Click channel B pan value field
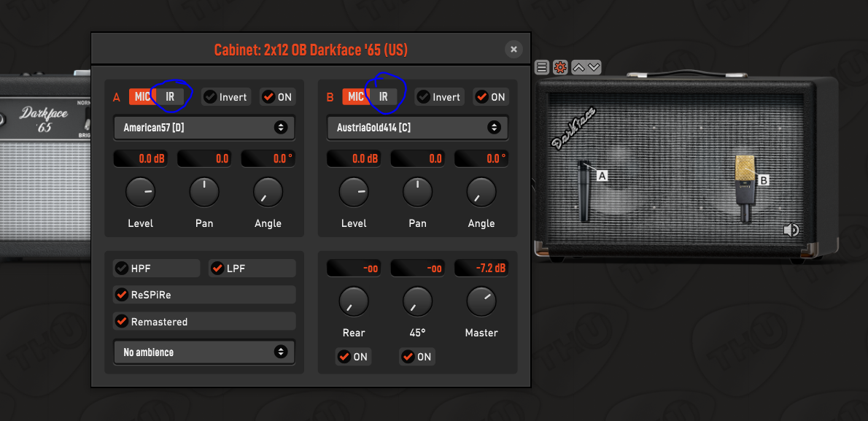 coord(417,159)
